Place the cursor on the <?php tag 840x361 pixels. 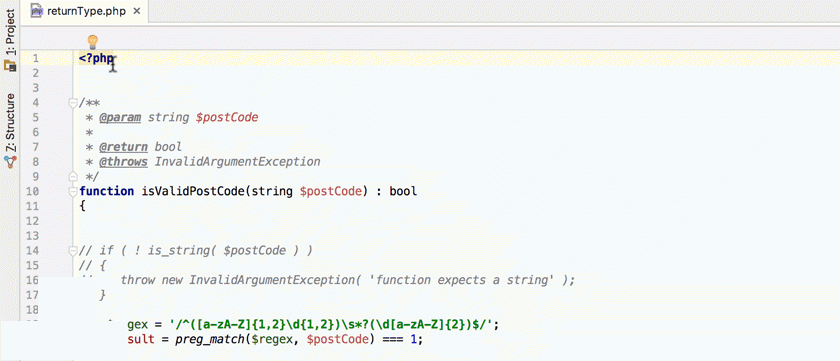(x=96, y=58)
